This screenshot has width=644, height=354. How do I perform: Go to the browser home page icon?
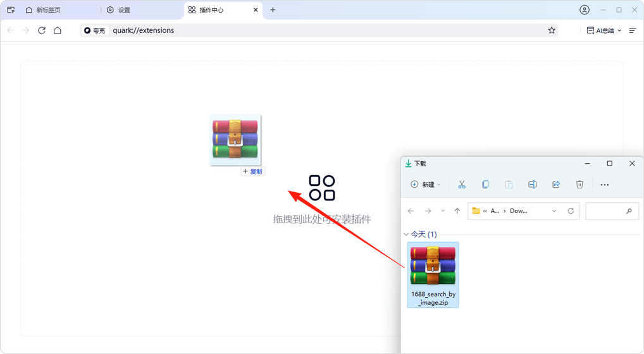click(x=58, y=30)
